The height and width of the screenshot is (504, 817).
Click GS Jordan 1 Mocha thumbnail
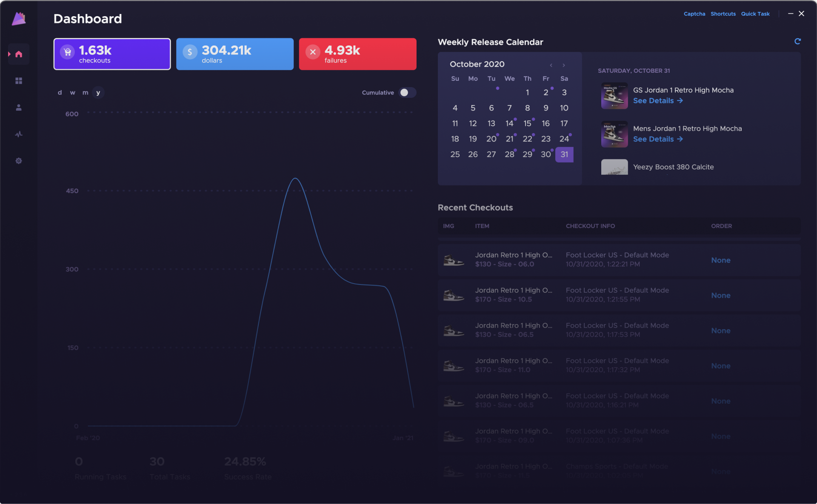[x=614, y=96]
